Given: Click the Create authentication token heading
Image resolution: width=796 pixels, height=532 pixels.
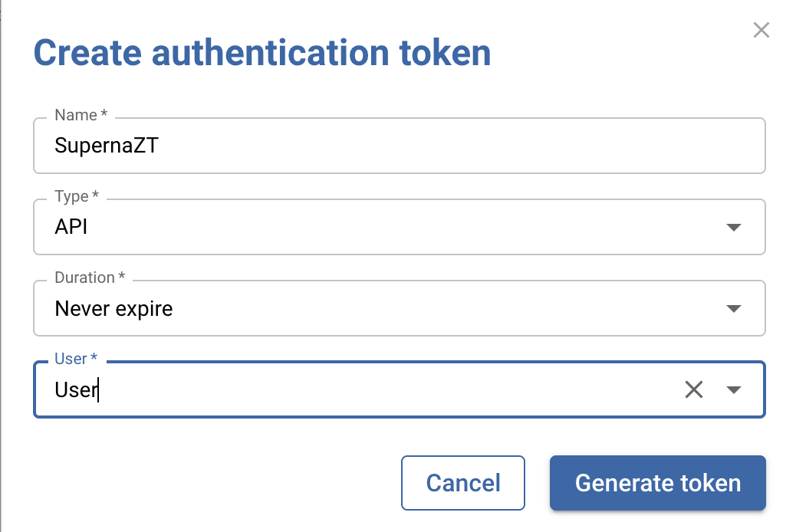Looking at the screenshot, I should [261, 54].
